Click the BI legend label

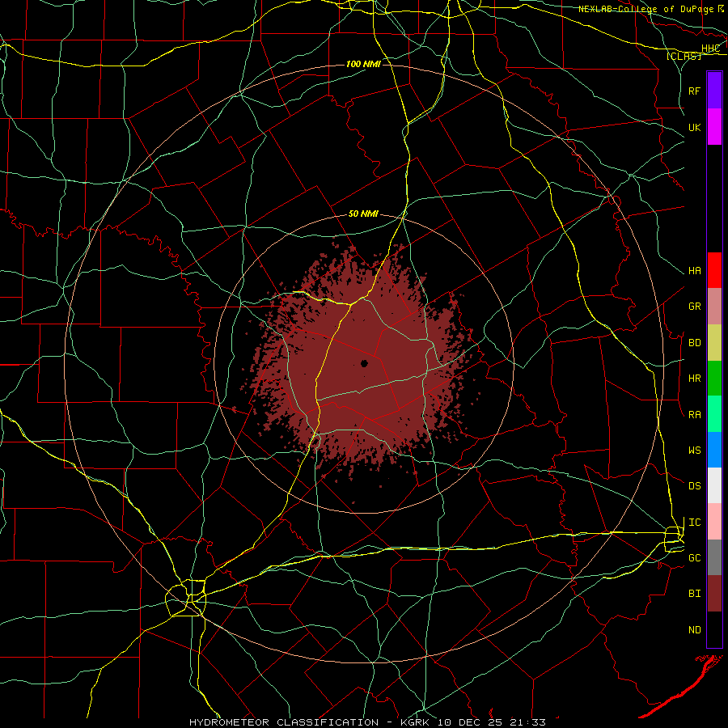(x=695, y=594)
